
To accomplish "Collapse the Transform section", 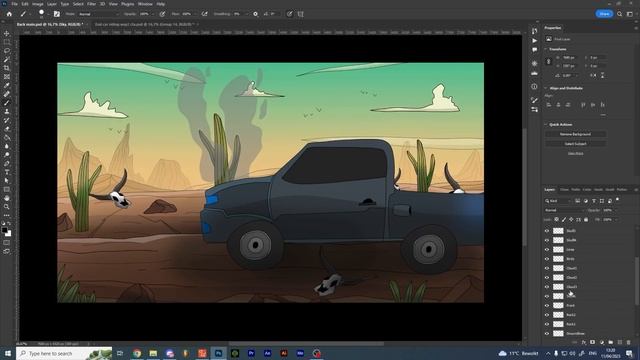I will point(546,49).
